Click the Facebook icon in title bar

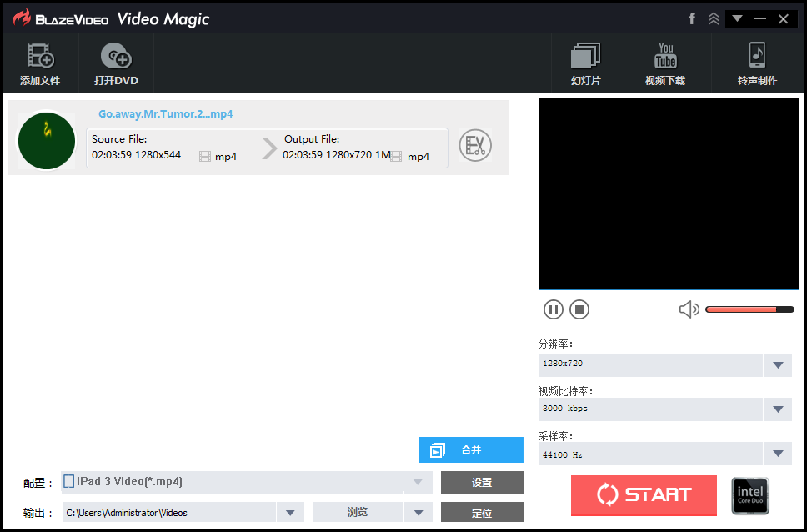pos(691,18)
